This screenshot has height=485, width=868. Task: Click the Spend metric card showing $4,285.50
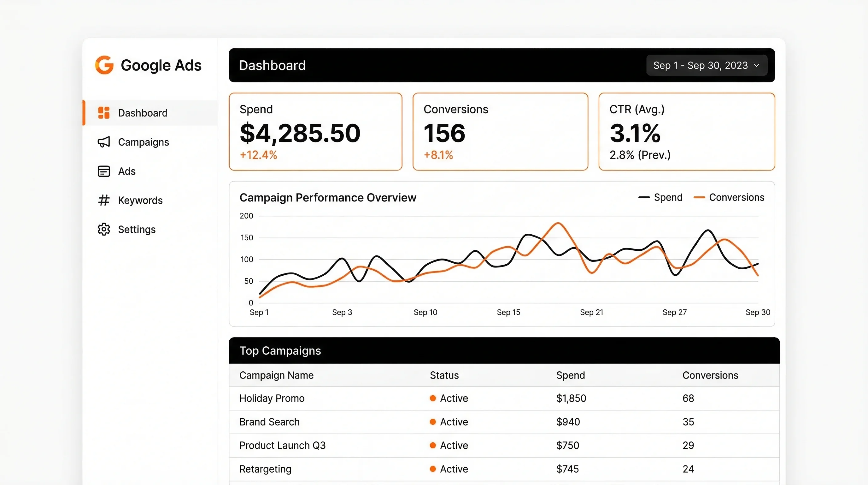pyautogui.click(x=315, y=132)
